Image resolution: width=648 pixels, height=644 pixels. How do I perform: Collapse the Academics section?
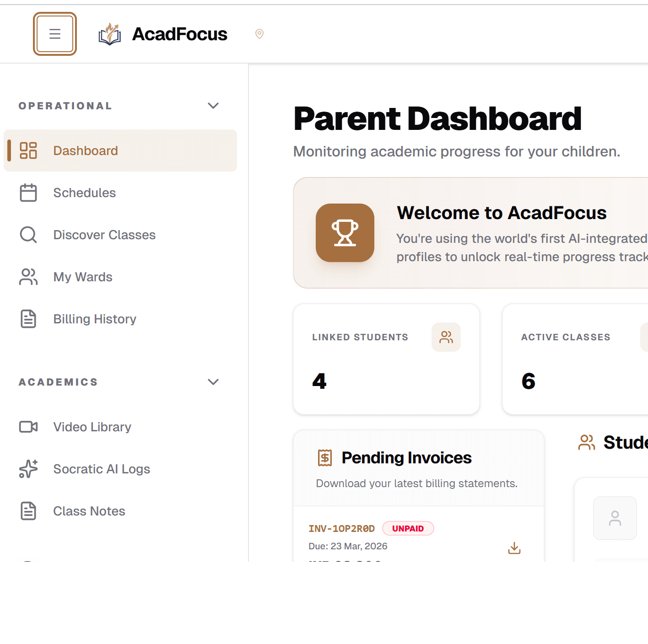[x=213, y=382]
